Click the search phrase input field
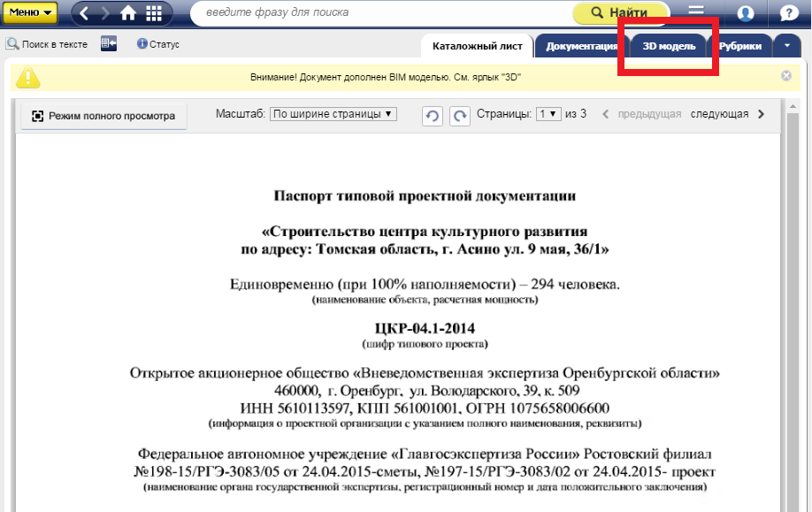This screenshot has width=812, height=512. (380, 13)
